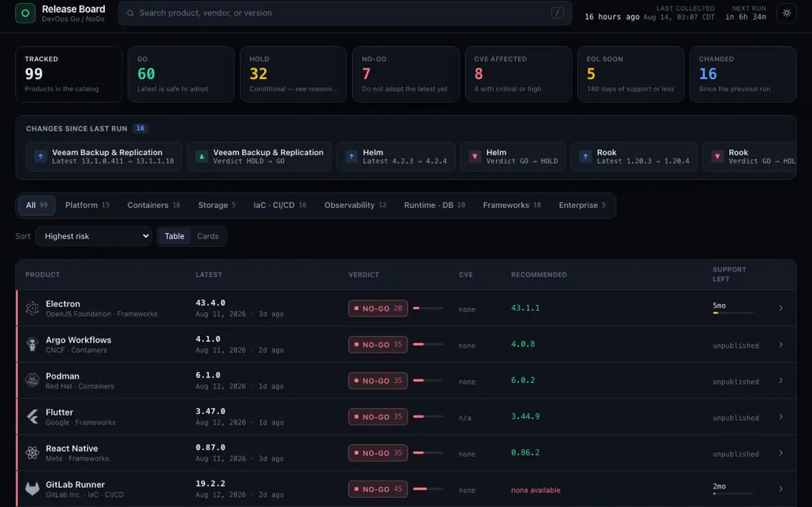This screenshot has height=507, width=812.
Task: Click the changes count badge 16
Action: point(140,128)
